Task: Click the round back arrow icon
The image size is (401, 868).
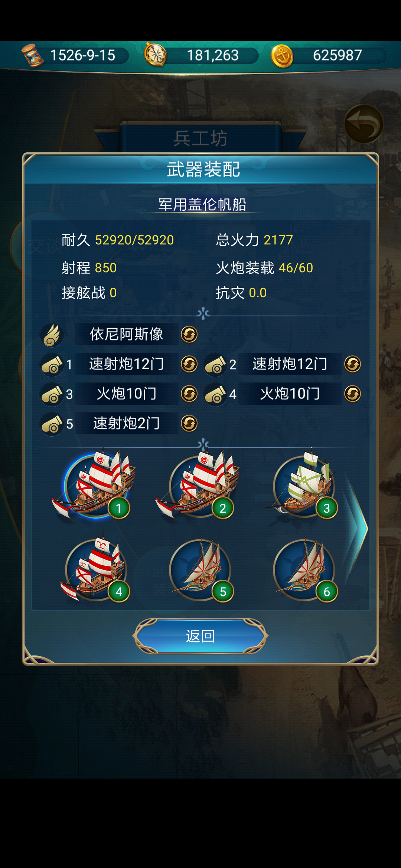Action: pos(364,124)
